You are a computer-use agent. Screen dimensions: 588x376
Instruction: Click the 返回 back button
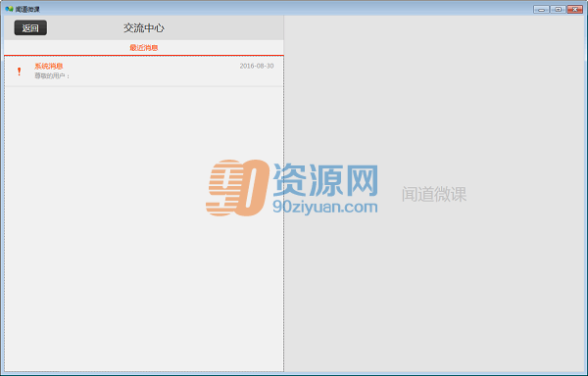[x=30, y=27]
